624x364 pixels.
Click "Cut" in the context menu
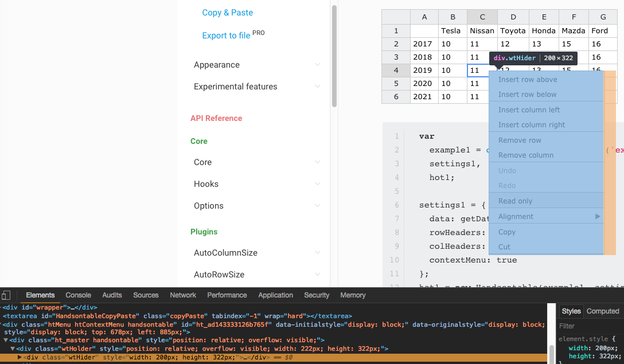(x=505, y=246)
